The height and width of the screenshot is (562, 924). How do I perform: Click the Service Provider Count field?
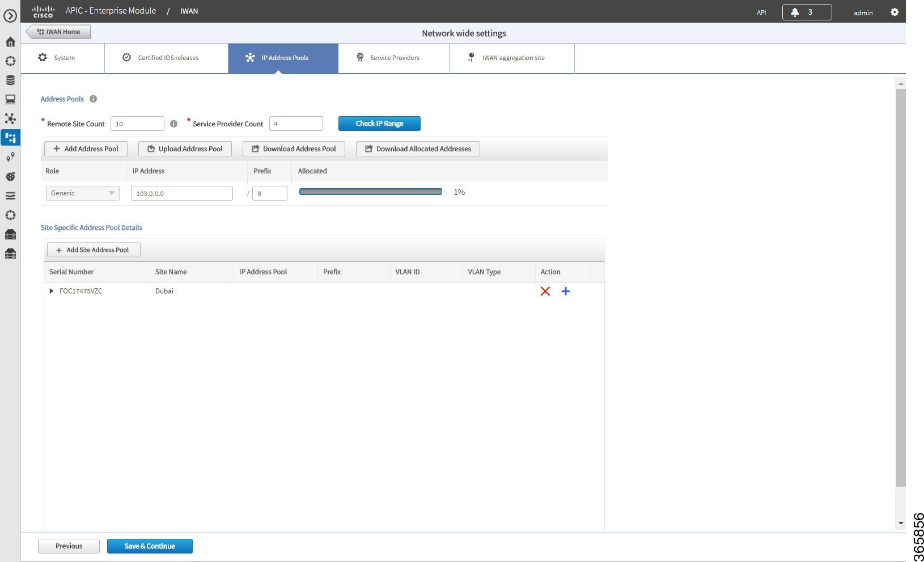click(296, 124)
